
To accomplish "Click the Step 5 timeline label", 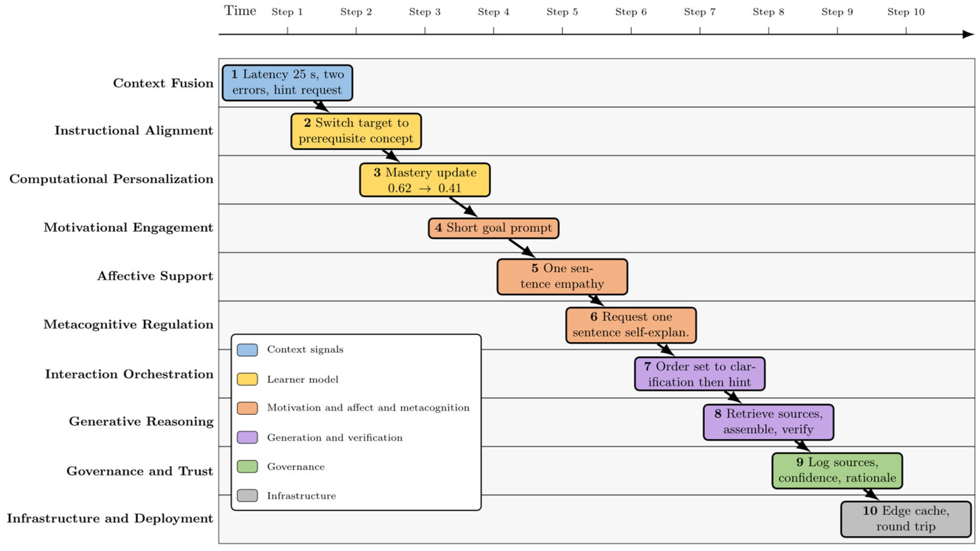I will 562,12.
